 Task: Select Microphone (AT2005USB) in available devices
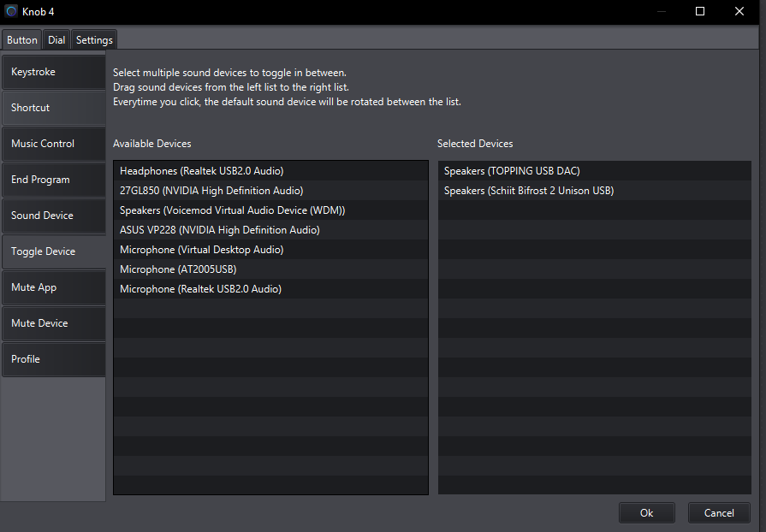(178, 269)
